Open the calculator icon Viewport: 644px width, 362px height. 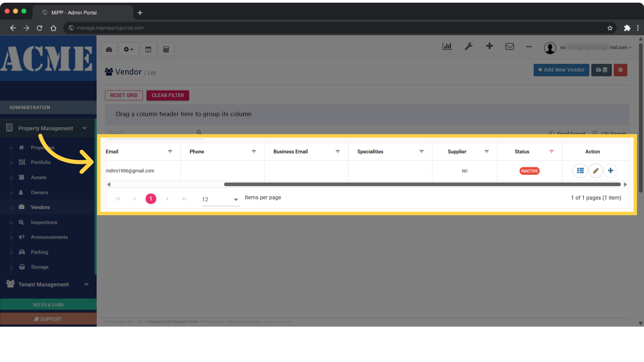pyautogui.click(x=166, y=49)
